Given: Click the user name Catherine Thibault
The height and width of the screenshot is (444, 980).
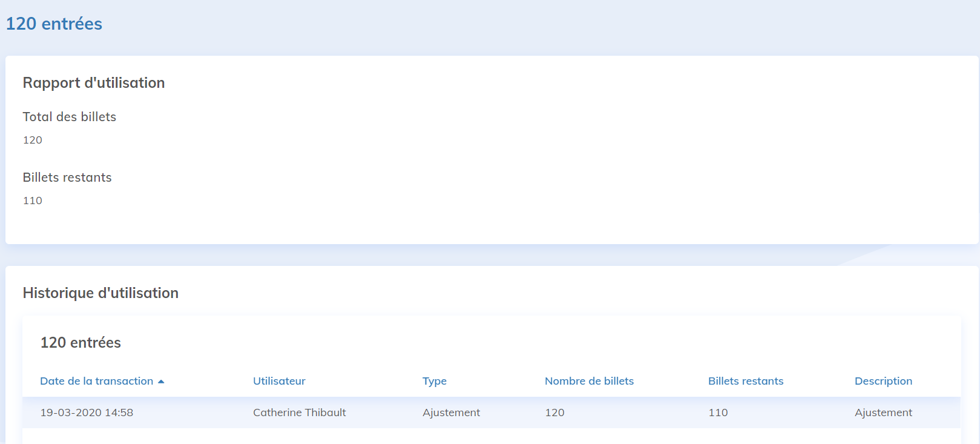Looking at the screenshot, I should tap(299, 413).
